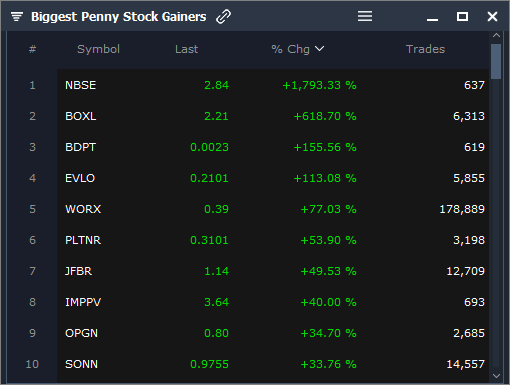Select the BOXL symbol

81,116
